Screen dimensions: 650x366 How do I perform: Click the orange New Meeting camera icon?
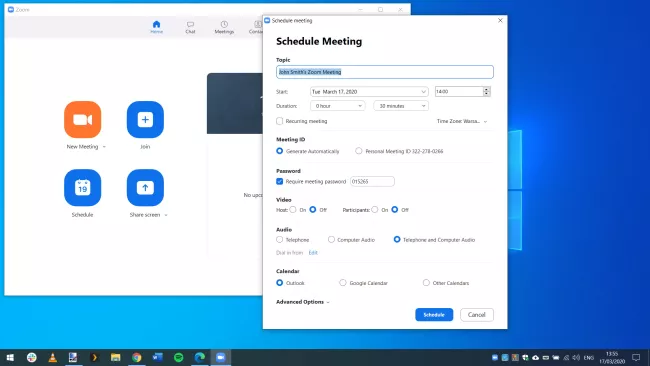click(x=82, y=119)
